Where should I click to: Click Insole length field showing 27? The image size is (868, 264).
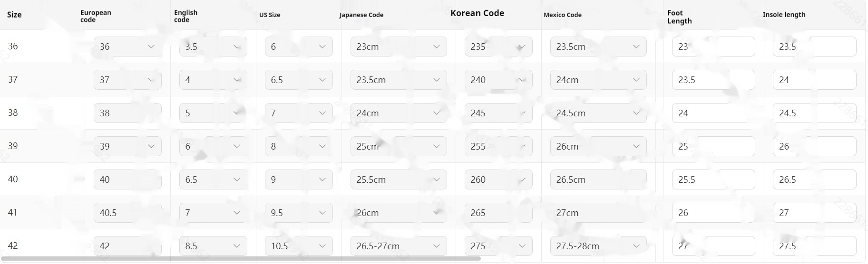coord(815,213)
